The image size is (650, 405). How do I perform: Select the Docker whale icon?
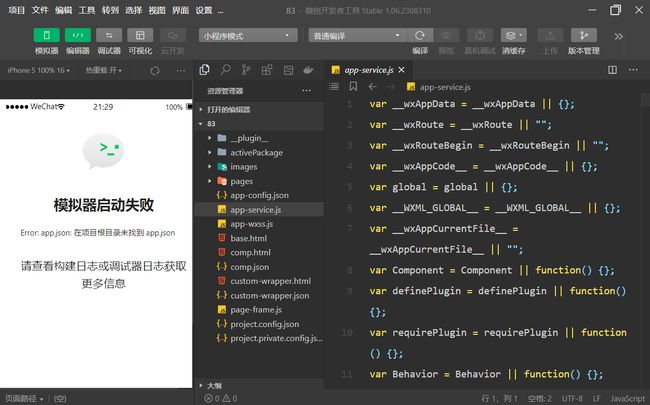308,70
